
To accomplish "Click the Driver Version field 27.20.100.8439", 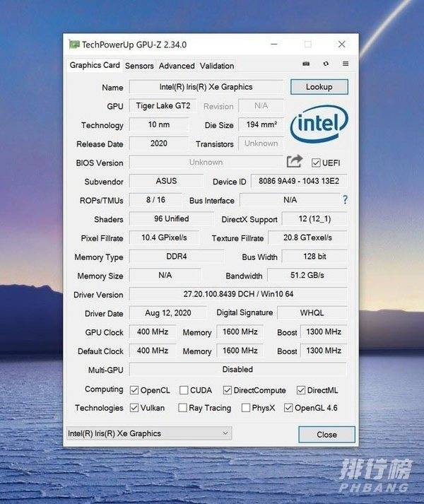I will click(238, 294).
